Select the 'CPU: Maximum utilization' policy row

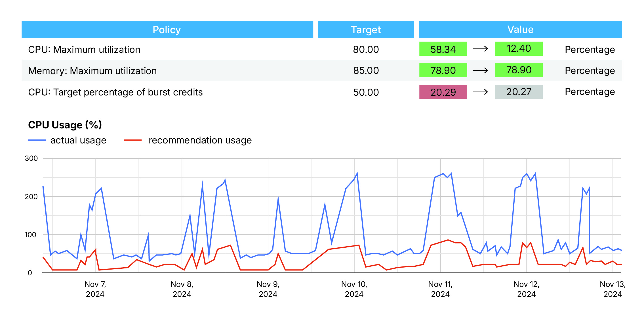tap(322, 49)
